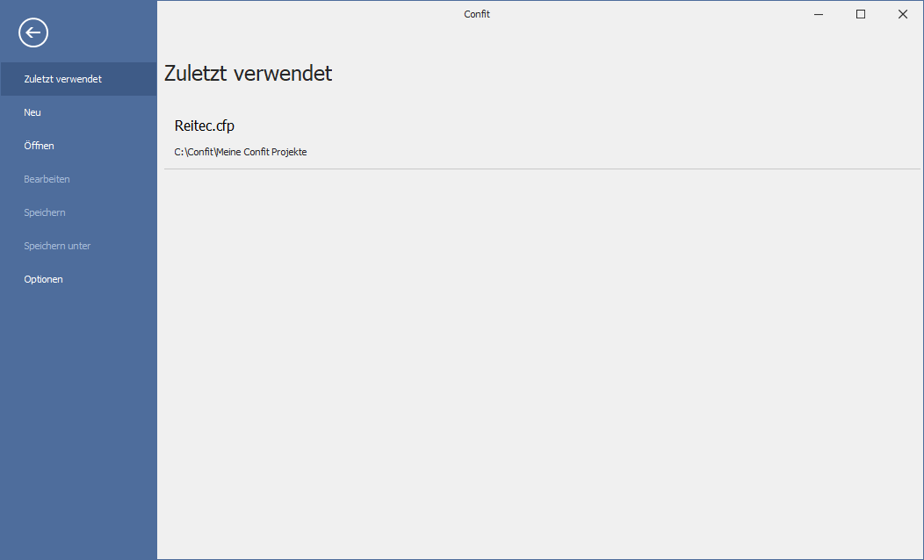The image size is (924, 560).
Task: Click the large Zuletzt verwendet page heading
Action: 249,74
